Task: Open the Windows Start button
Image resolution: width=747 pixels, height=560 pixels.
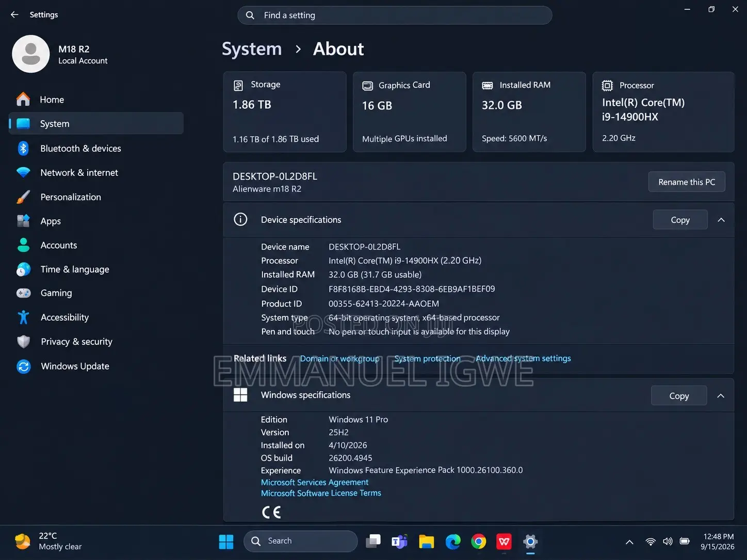Action: [226, 541]
